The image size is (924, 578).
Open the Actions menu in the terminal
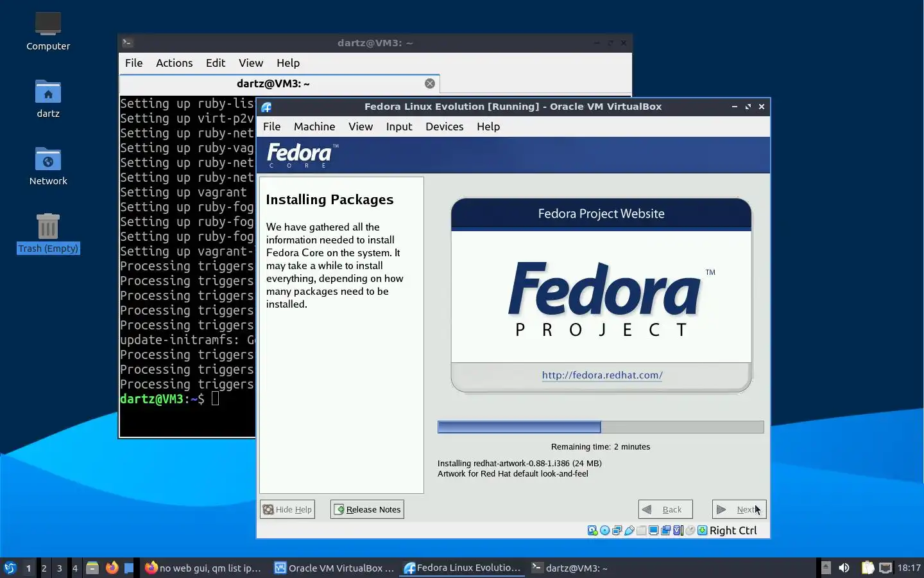pyautogui.click(x=175, y=63)
